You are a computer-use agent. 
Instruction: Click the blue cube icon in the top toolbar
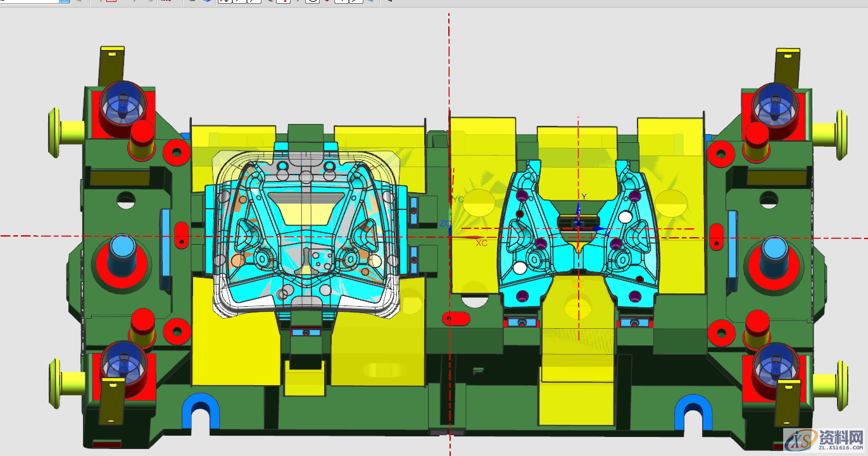(x=207, y=2)
